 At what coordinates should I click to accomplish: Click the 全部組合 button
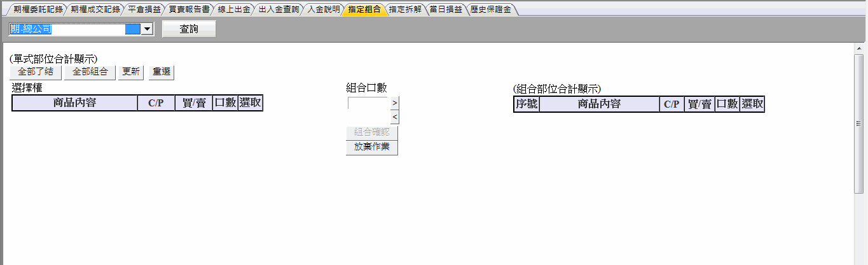tap(90, 72)
